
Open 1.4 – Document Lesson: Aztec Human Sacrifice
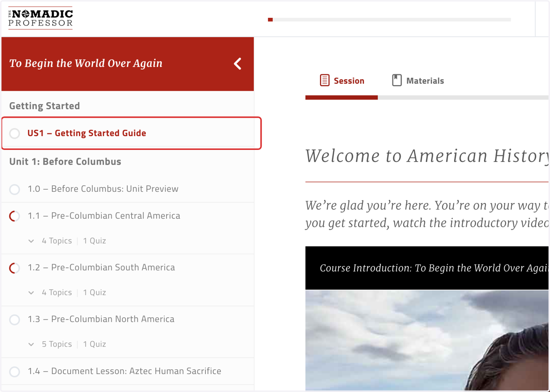[124, 371]
